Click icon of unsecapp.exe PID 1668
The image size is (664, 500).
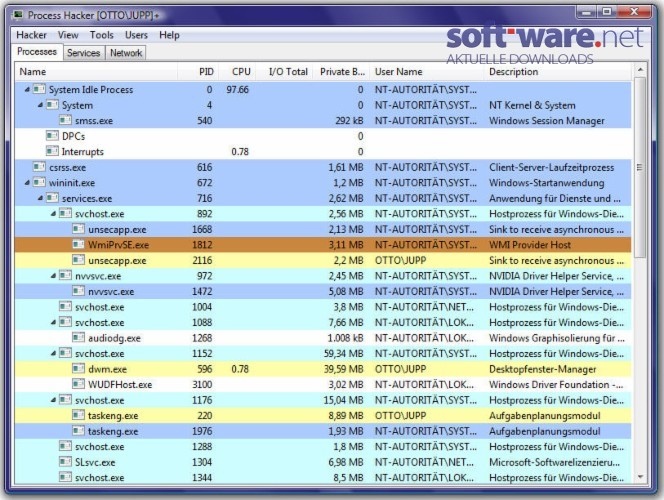pyautogui.click(x=79, y=229)
